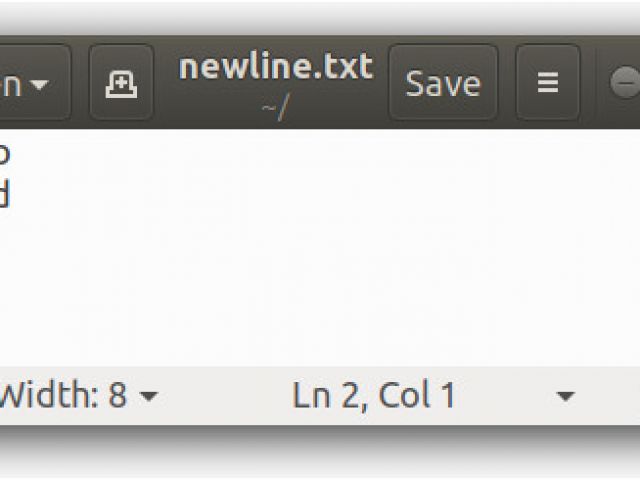Image resolution: width=640 pixels, height=480 pixels.
Task: Open the hamburger menu icon
Action: (x=547, y=83)
